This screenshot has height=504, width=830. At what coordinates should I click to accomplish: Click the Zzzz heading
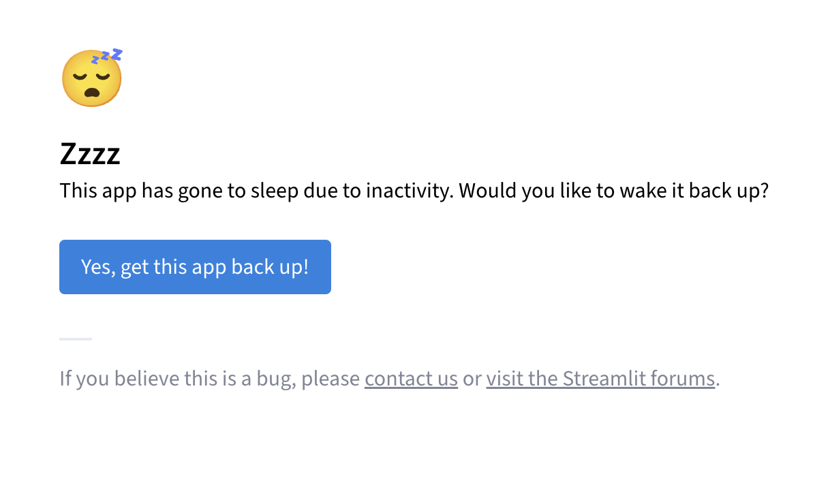90,155
